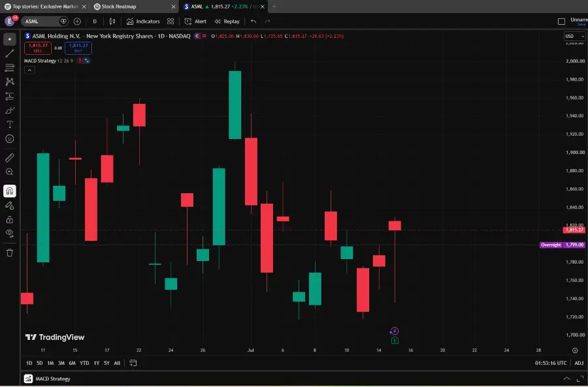Screen dimensions: 588x387
Task: Open the USD currency dropdown
Action: coord(574,36)
